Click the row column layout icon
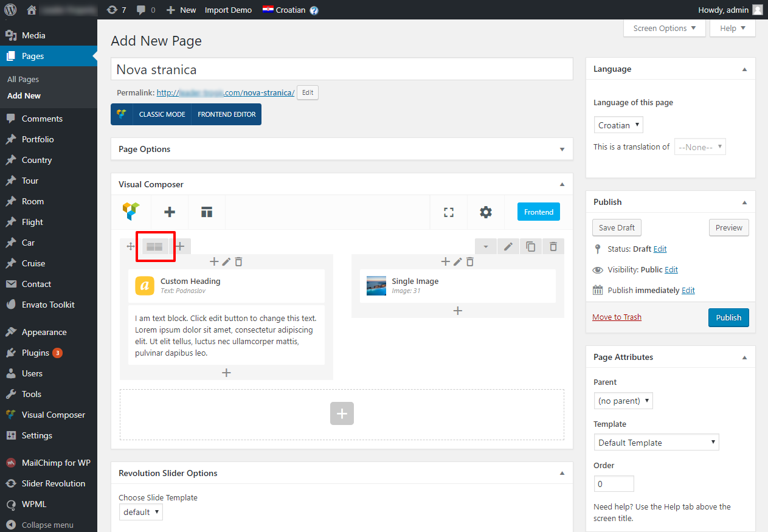768x532 pixels. tap(155, 246)
